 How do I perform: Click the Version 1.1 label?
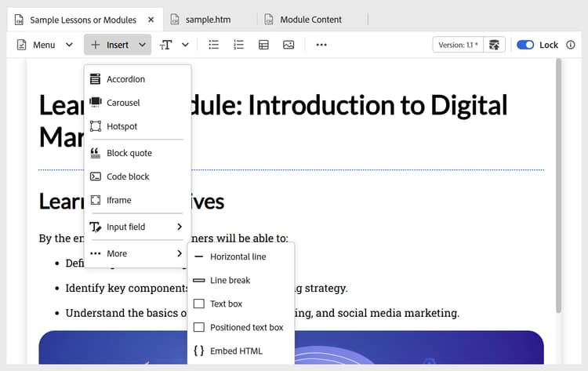458,45
